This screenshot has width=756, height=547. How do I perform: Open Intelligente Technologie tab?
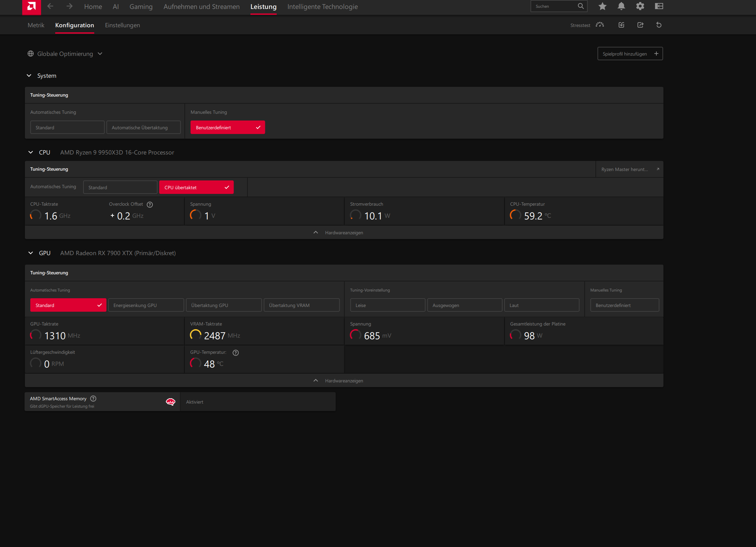(322, 6)
